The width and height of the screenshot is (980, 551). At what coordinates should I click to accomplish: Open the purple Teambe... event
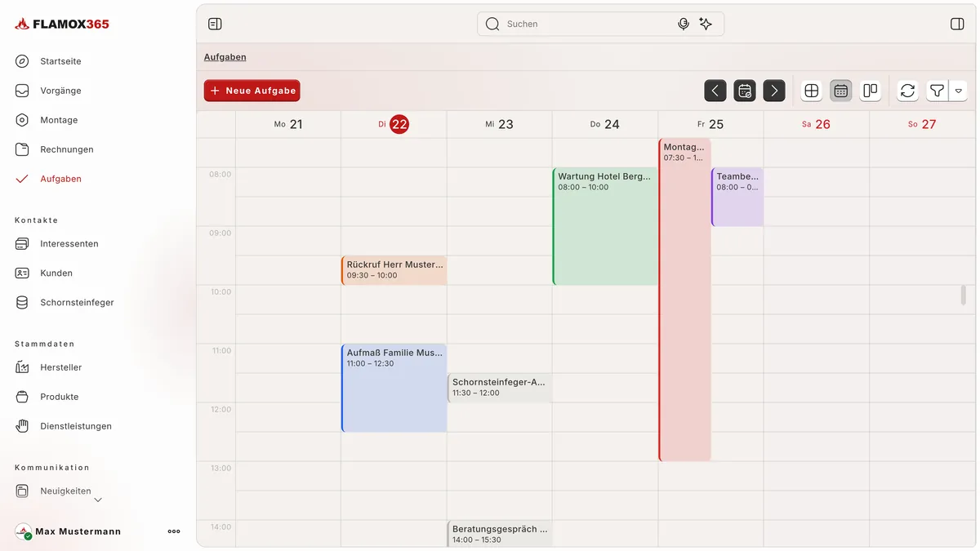coord(737,197)
